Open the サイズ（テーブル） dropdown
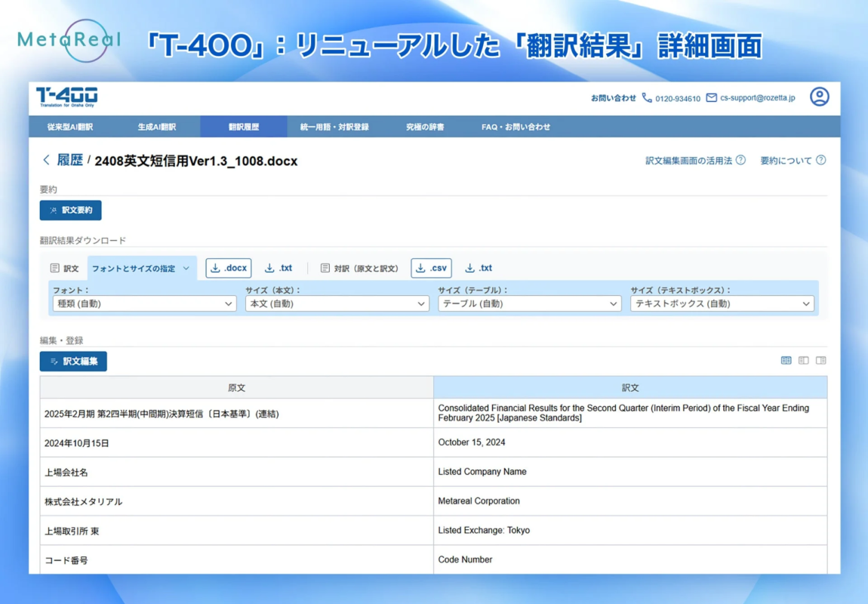The image size is (868, 604). (529, 303)
